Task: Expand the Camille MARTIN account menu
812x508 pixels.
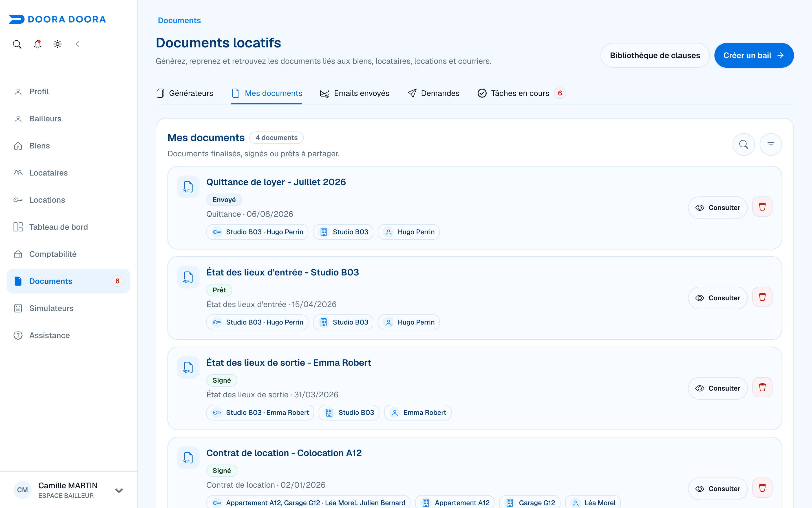Action: 119,490
